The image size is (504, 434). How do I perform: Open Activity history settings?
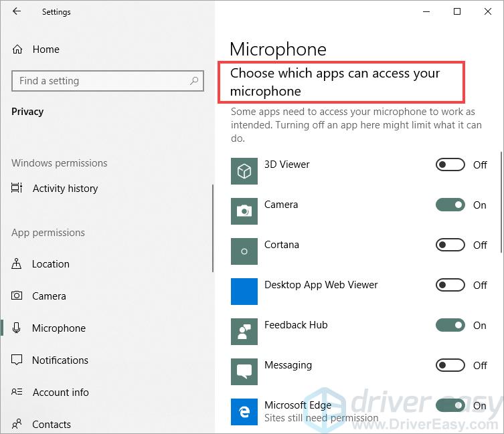(65, 189)
